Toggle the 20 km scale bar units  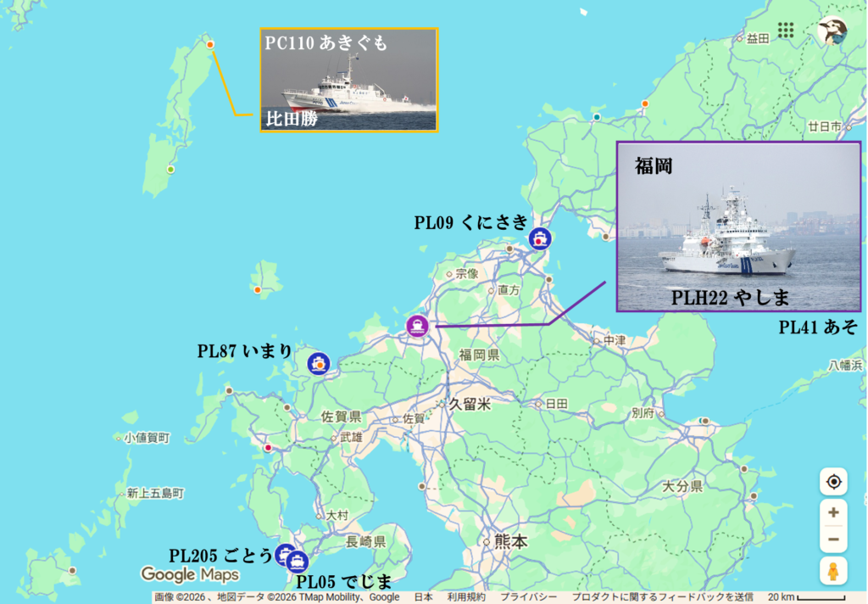[806, 597]
